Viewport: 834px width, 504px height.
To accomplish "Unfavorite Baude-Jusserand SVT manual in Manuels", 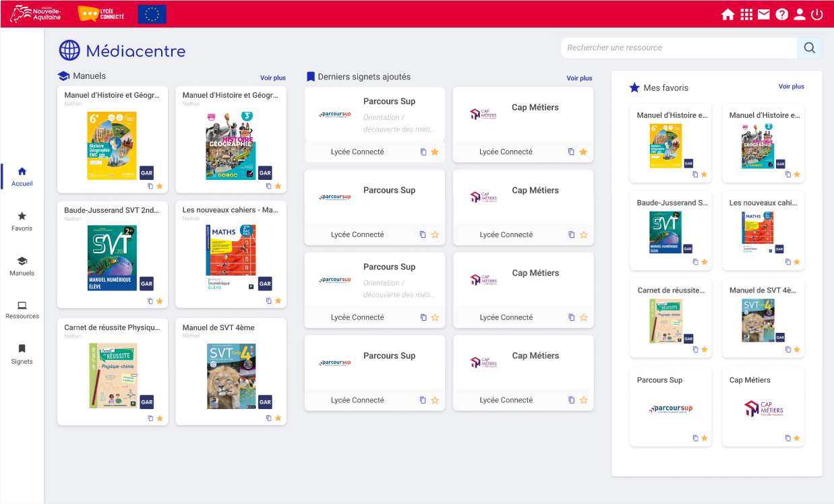I will [160, 301].
